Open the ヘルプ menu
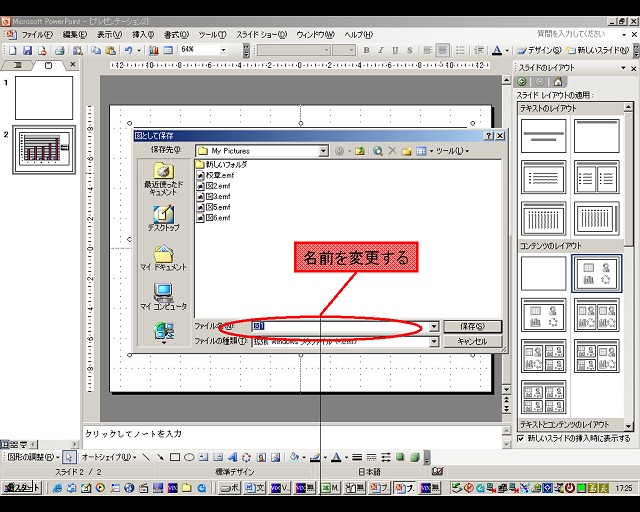The image size is (640, 512). (x=358, y=35)
